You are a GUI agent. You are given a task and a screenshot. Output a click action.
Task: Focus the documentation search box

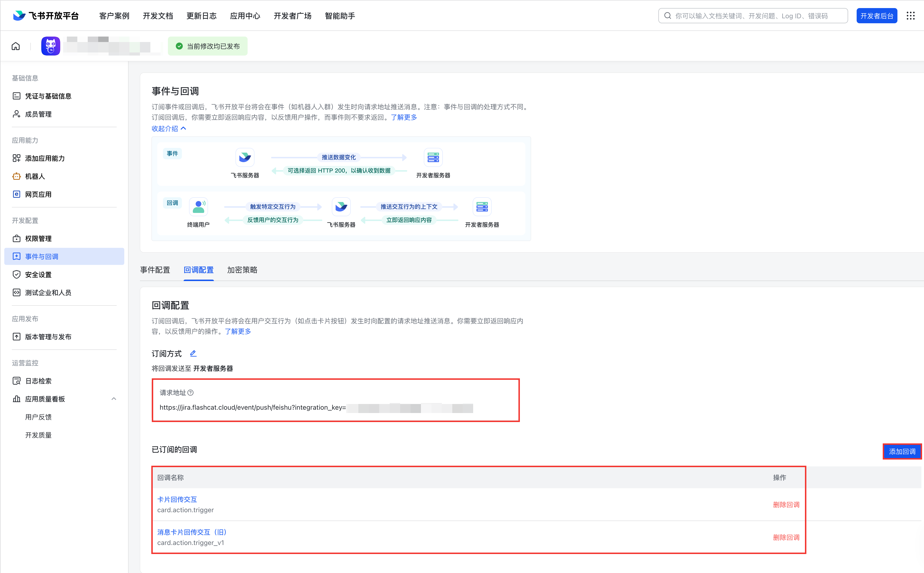(x=753, y=15)
